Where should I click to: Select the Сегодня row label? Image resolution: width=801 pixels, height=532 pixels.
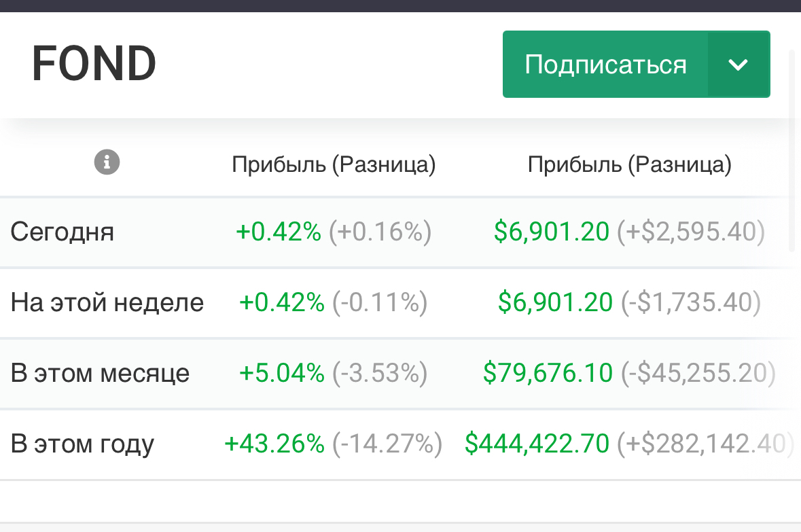pyautogui.click(x=63, y=232)
